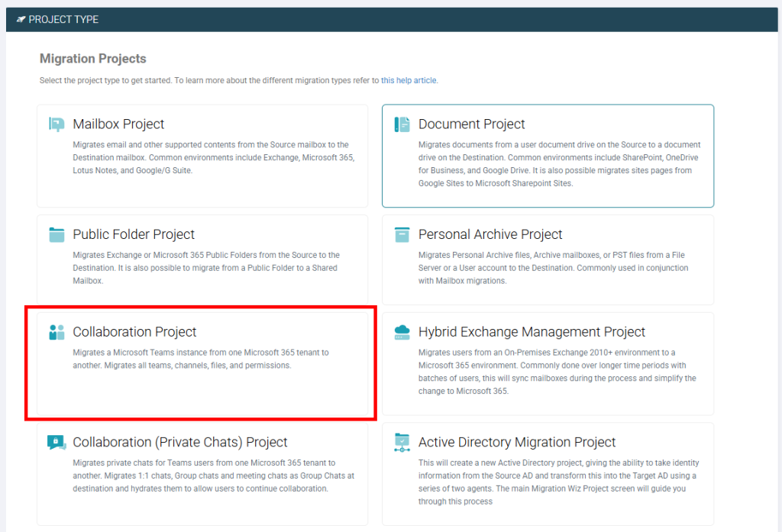782x532 pixels.
Task: Choose Collaboration (Private Chats) Project title
Action: point(180,442)
